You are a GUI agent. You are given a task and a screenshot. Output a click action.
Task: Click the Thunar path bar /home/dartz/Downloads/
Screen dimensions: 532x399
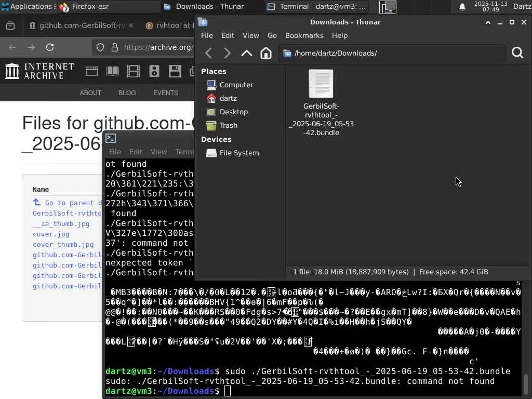[392, 54]
